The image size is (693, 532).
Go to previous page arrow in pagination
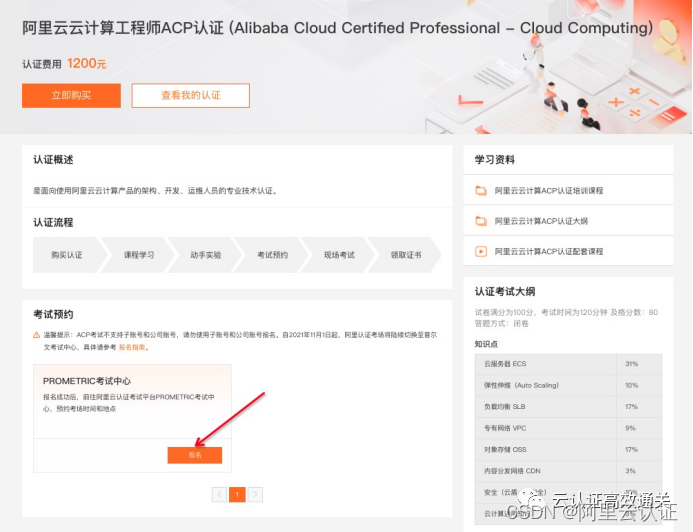tap(219, 494)
